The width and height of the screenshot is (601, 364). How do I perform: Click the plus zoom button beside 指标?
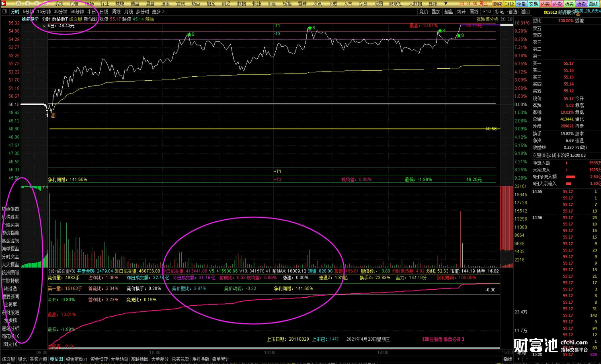pos(518,359)
